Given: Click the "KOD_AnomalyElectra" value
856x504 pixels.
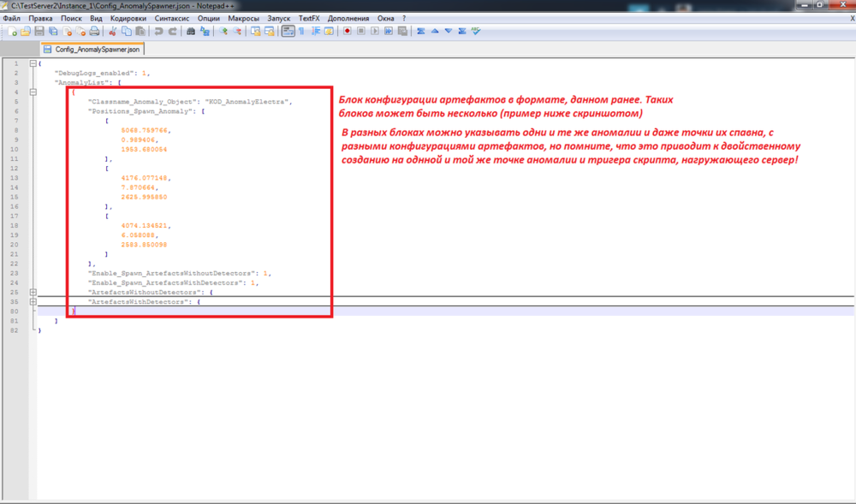Looking at the screenshot, I should [247, 102].
